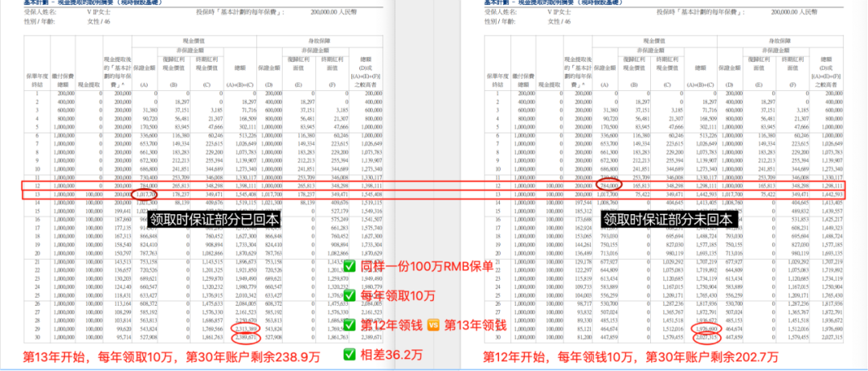The width and height of the screenshot is (868, 371).
Task: Click the green checkmark beside 每年领取10万
Action: pos(349,295)
